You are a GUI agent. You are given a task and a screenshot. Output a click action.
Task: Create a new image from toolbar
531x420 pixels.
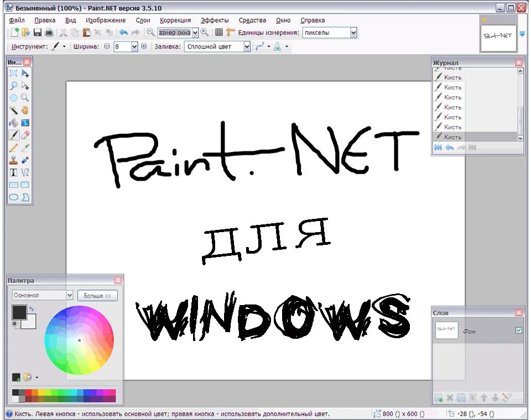coord(14,33)
